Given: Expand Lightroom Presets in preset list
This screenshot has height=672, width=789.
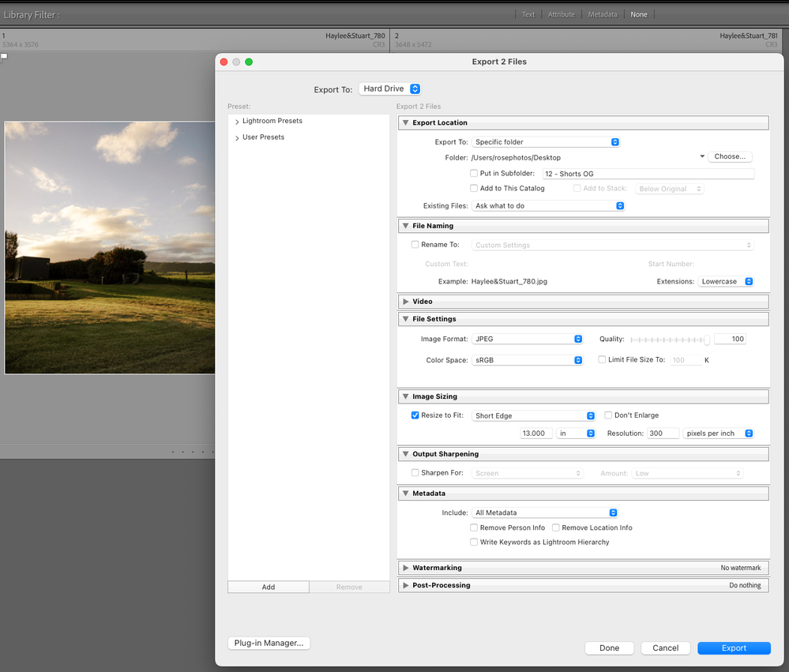Looking at the screenshot, I should click(x=237, y=122).
